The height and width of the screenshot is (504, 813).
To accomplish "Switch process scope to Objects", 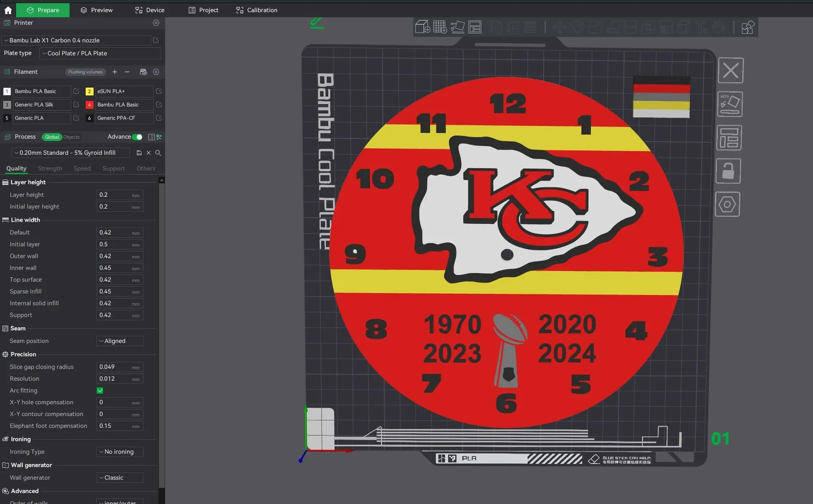I will pos(71,137).
